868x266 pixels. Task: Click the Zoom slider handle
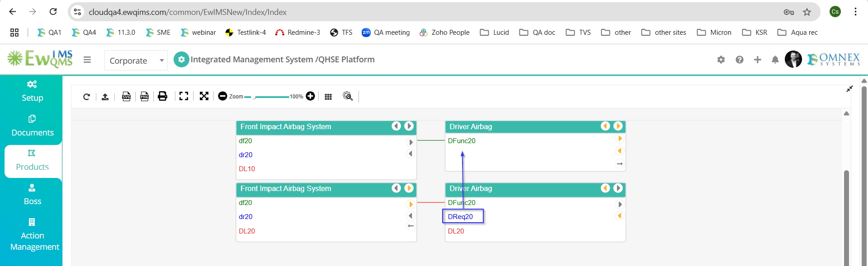tap(255, 97)
